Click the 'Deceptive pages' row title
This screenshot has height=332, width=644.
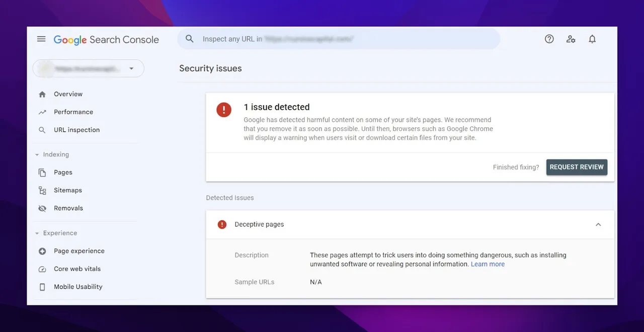pos(259,224)
